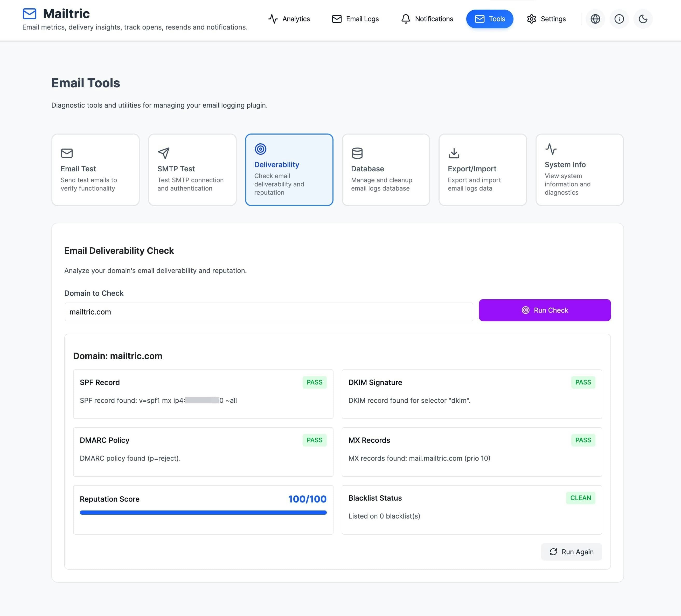Viewport: 681px width, 616px height.
Task: Click the Domain to Check input field
Action: point(269,312)
